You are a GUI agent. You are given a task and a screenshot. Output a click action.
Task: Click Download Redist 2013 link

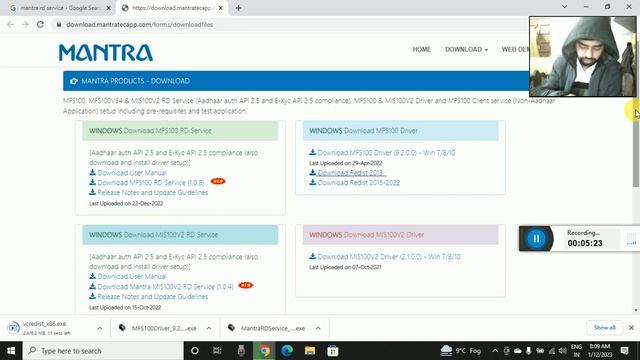pos(351,173)
